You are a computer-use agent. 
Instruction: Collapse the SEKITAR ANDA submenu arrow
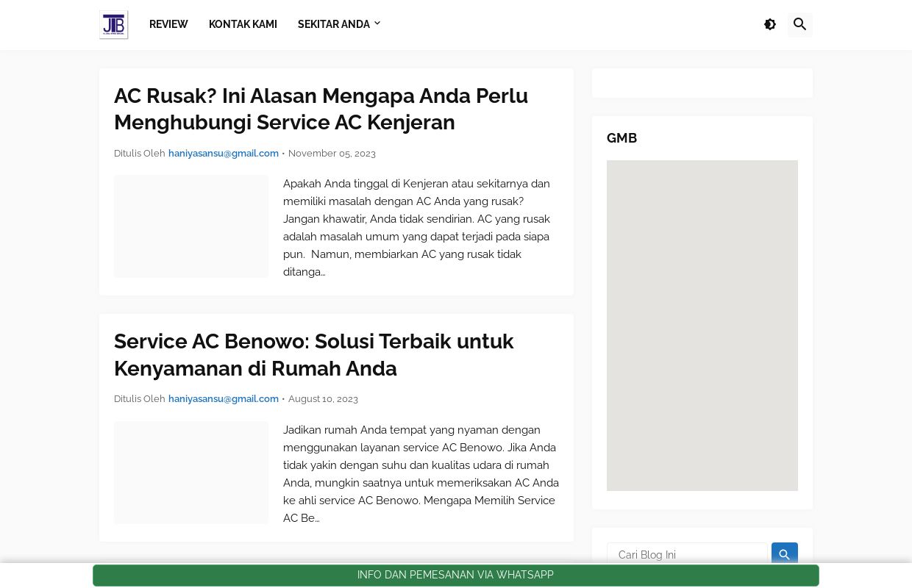coord(377,24)
